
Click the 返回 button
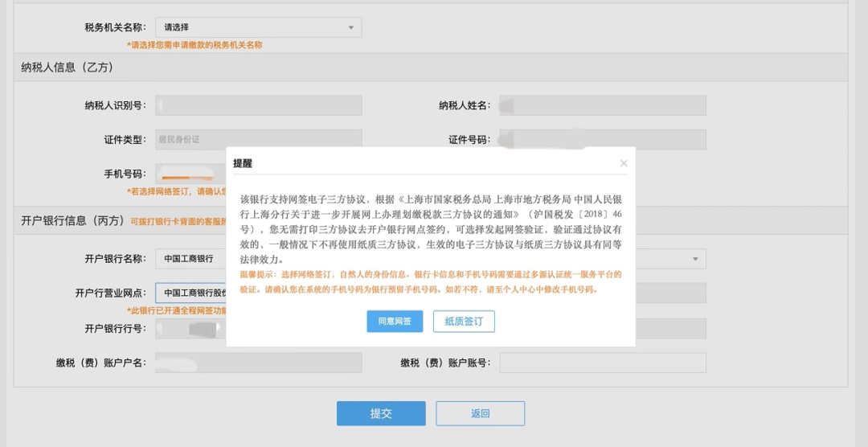pyautogui.click(x=480, y=413)
